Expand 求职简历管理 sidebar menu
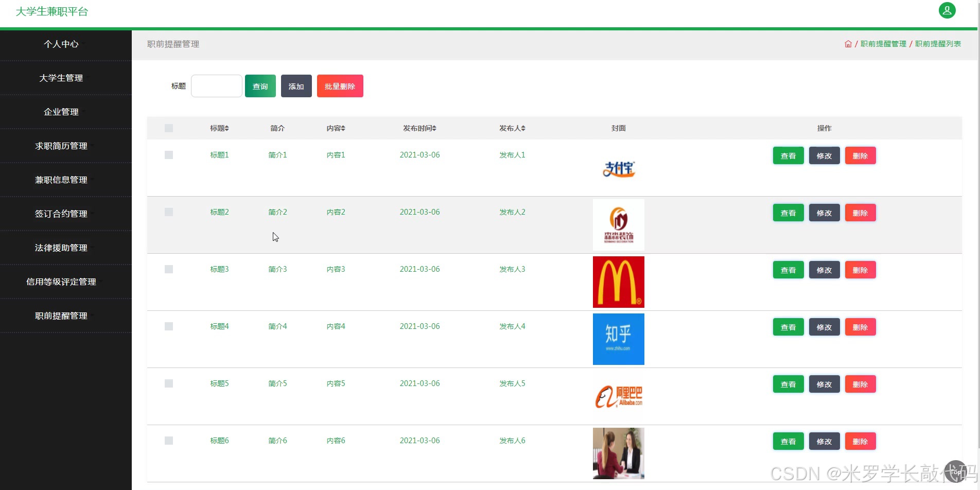Image resolution: width=980 pixels, height=490 pixels. coord(66,146)
